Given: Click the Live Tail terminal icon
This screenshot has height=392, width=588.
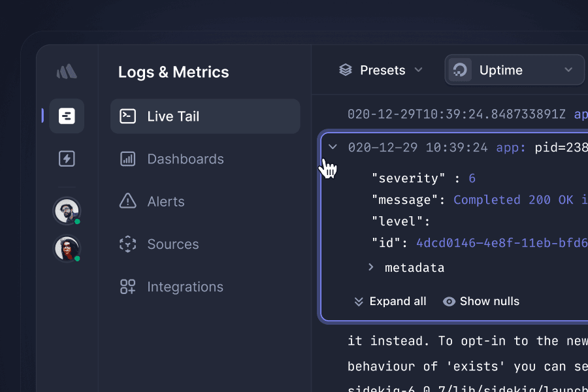Looking at the screenshot, I should click(x=127, y=116).
